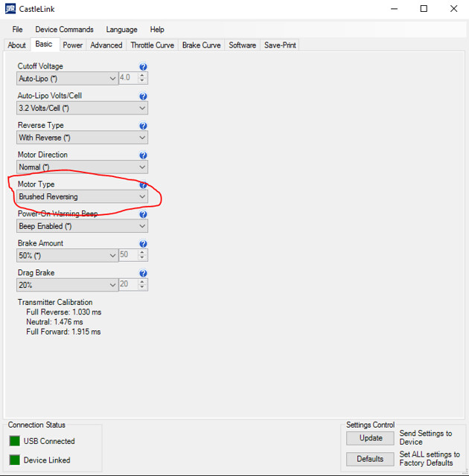Click the Full Forward: 1.915 ms text
This screenshot has height=476, width=469.
[x=63, y=332]
